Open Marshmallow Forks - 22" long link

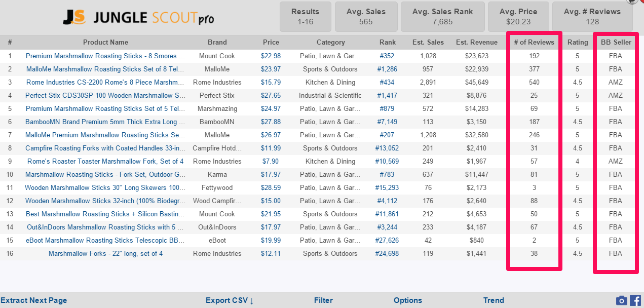105,253
